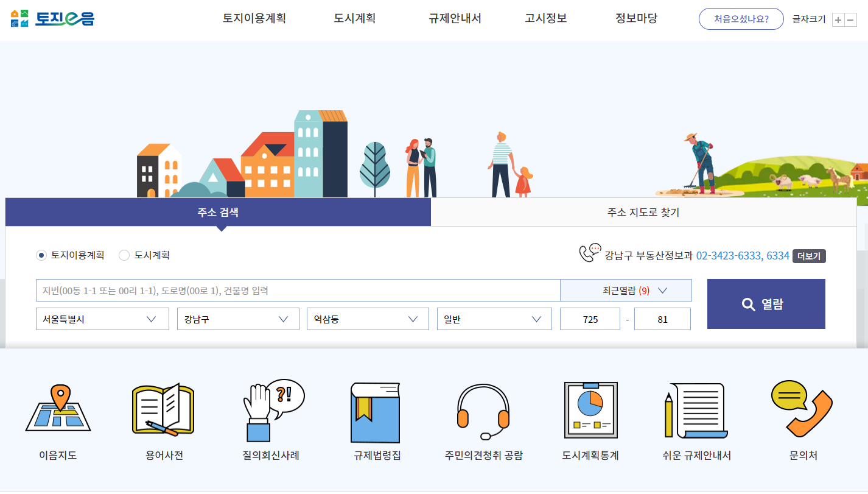Screen dimensions: 868x494
Task: Open the 정보마당 top menu
Action: (636, 19)
